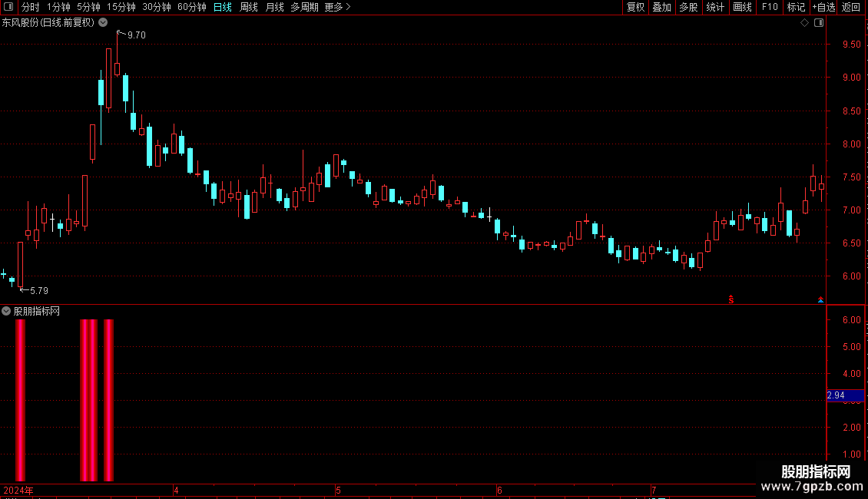Click the 2.94 indicator value tag
Viewport: 868px width, 499px height.
click(x=845, y=395)
